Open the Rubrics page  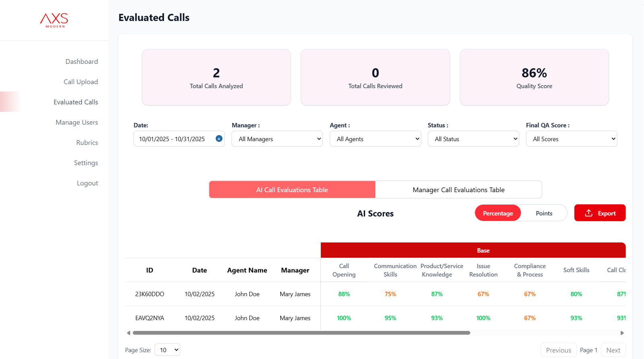tap(87, 143)
